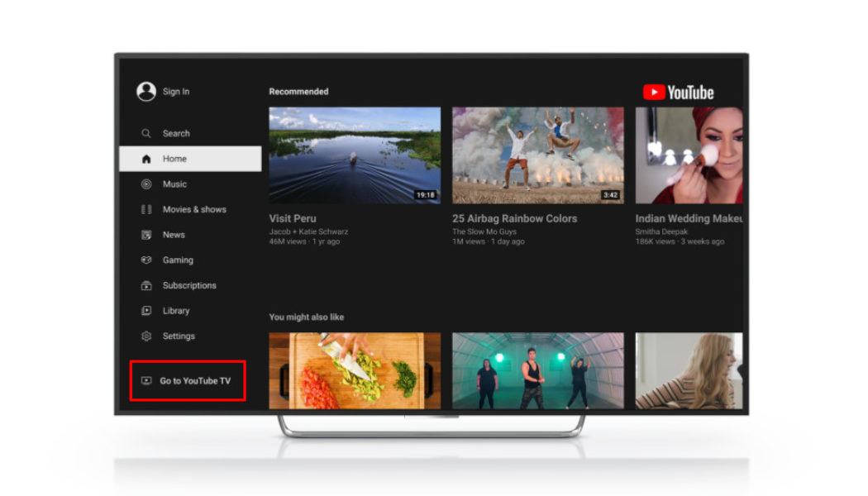Open the vegetable chopping video thumbnail
Image resolution: width=868 pixels, height=496 pixels.
tap(354, 371)
